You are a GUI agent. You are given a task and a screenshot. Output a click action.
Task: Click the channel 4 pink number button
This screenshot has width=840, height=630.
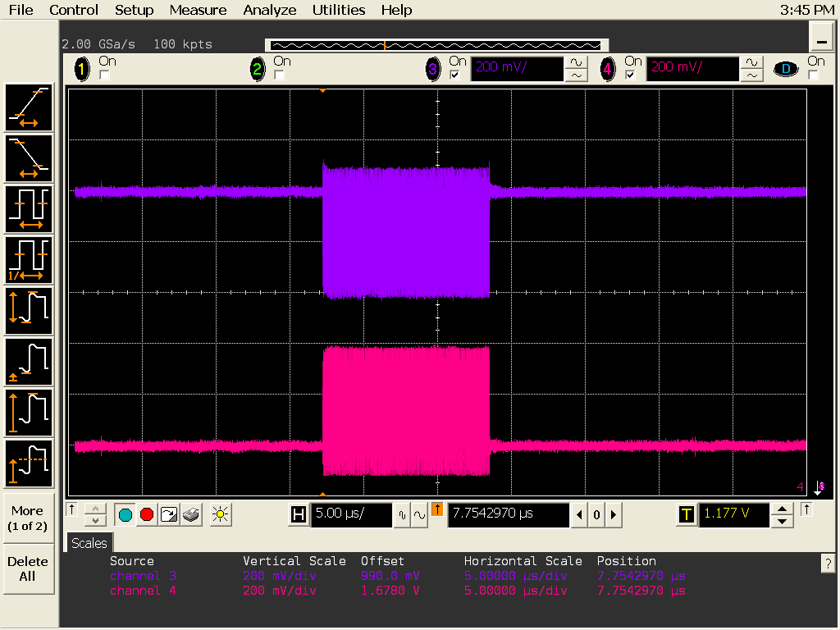(608, 69)
